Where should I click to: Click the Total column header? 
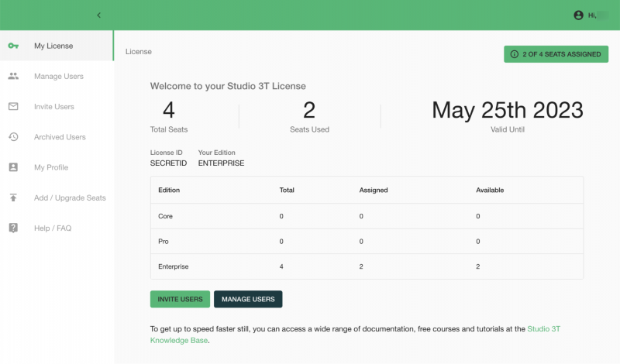pos(287,190)
